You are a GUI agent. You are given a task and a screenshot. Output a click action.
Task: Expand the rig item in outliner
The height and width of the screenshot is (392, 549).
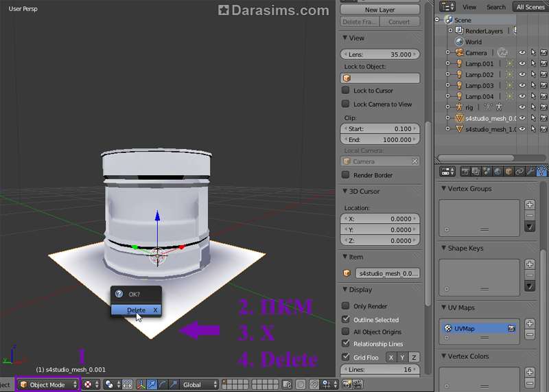click(x=448, y=107)
